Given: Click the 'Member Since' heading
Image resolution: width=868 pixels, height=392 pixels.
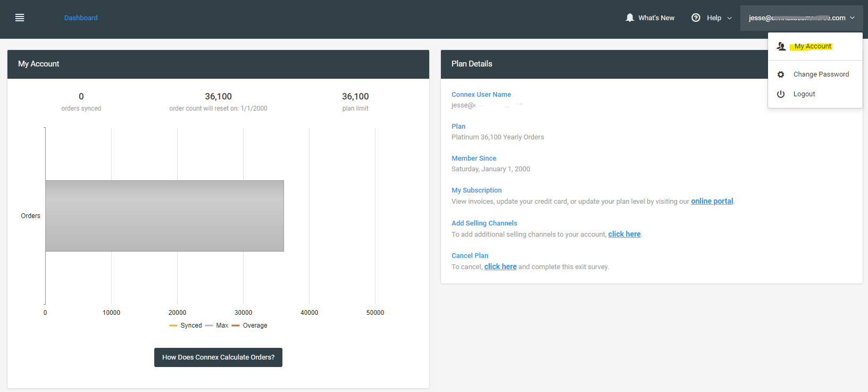Looking at the screenshot, I should 474,159.
